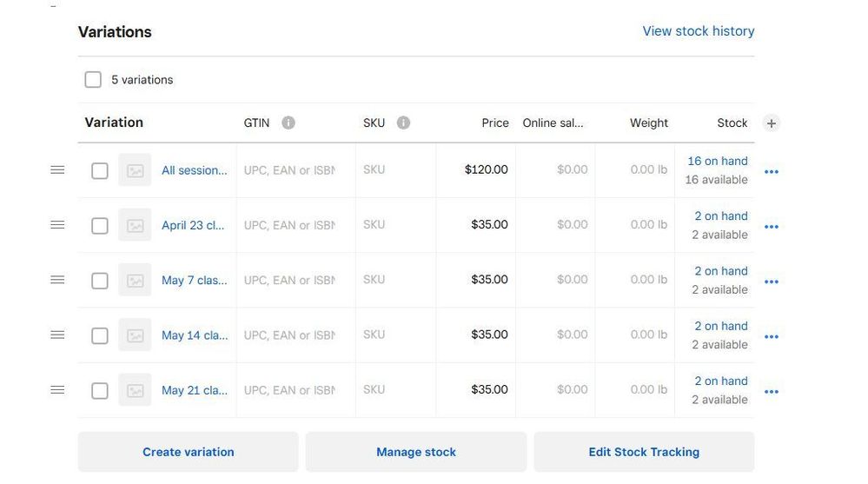Open more options for April 23 class row

(x=771, y=227)
